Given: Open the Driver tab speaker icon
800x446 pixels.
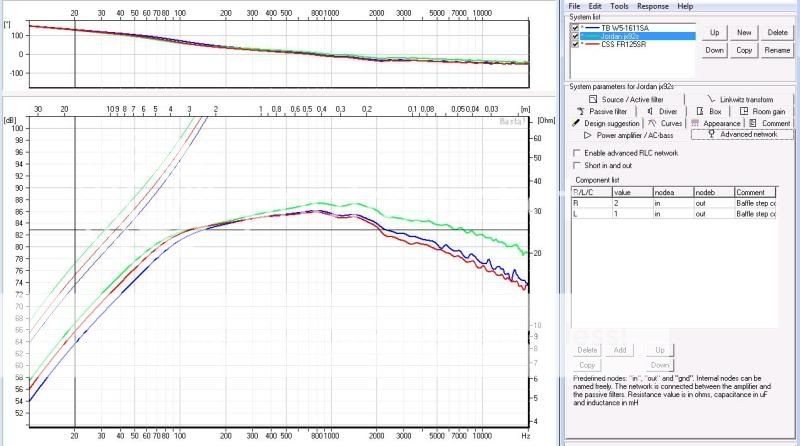Looking at the screenshot, I should click(650, 111).
